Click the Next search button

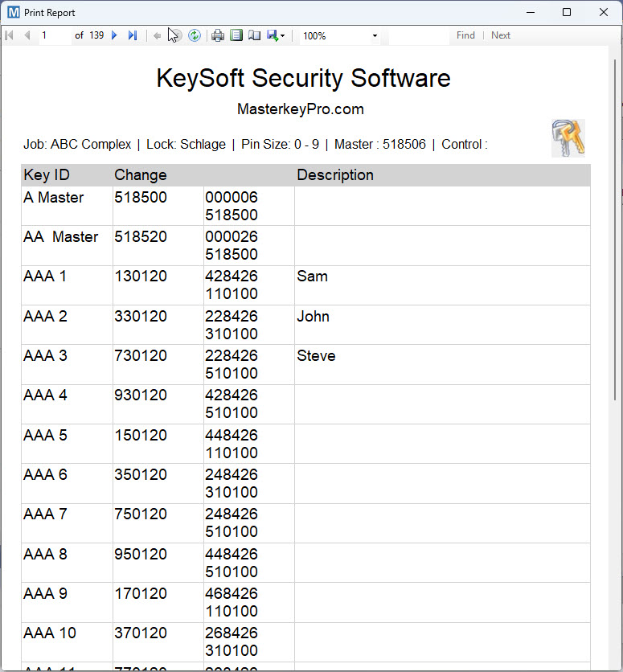[500, 35]
